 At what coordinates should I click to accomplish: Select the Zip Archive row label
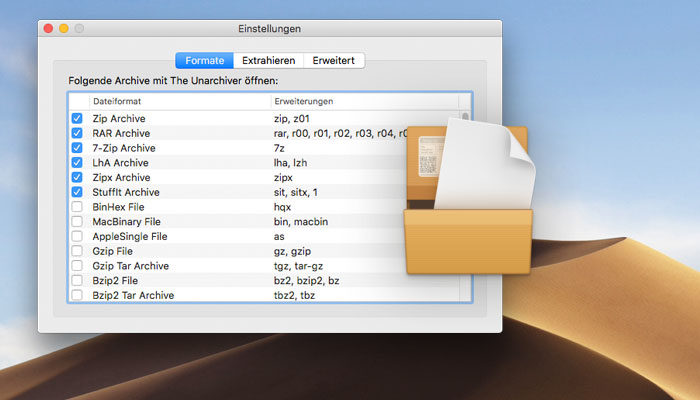point(119,119)
